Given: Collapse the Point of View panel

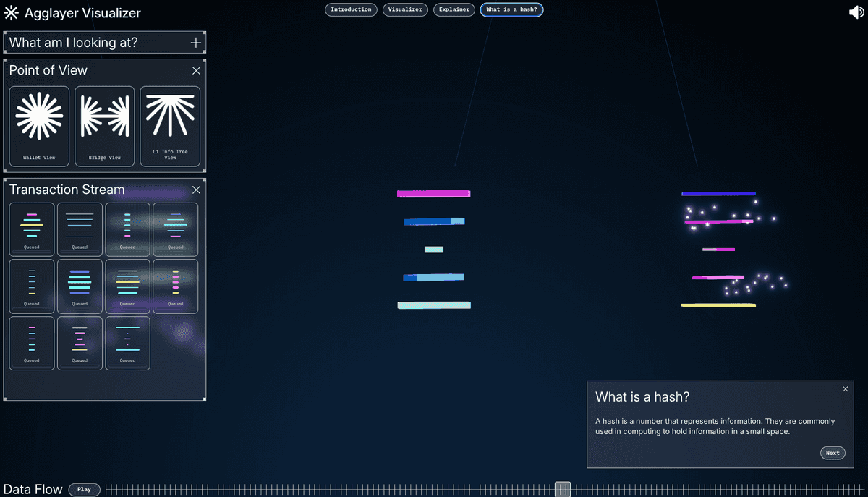Looking at the screenshot, I should pyautogui.click(x=196, y=71).
